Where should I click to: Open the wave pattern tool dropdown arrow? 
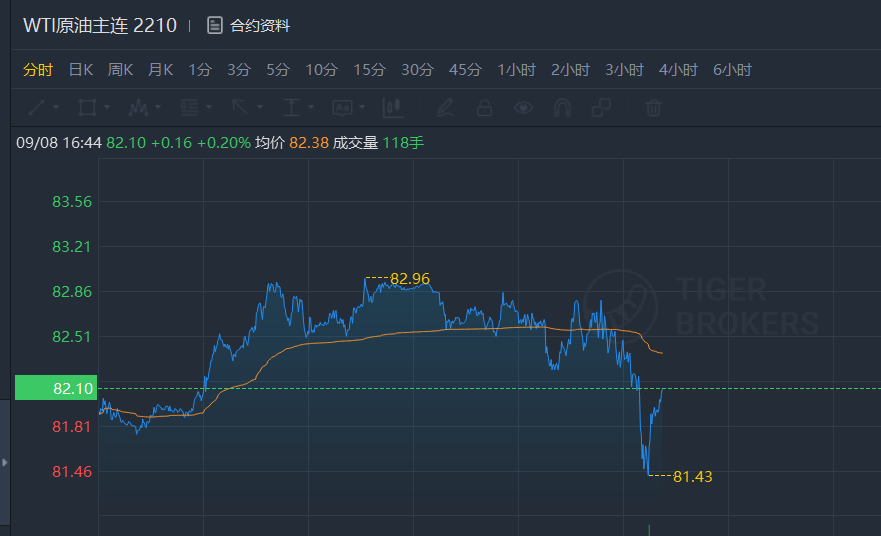point(158,107)
